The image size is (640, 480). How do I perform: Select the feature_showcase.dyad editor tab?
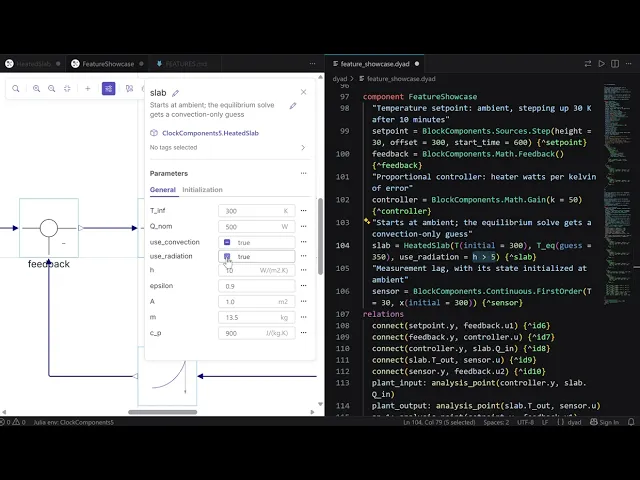375,64
